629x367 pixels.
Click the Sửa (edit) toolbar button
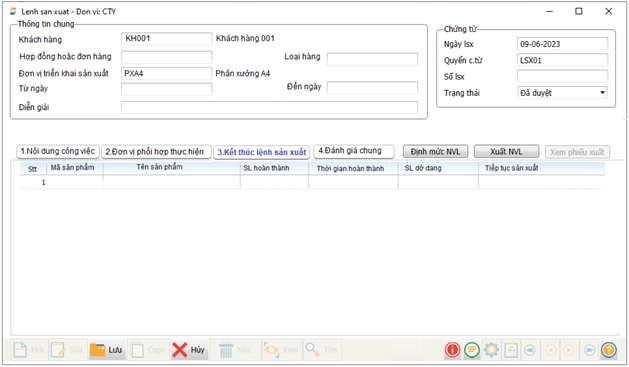click(x=67, y=350)
